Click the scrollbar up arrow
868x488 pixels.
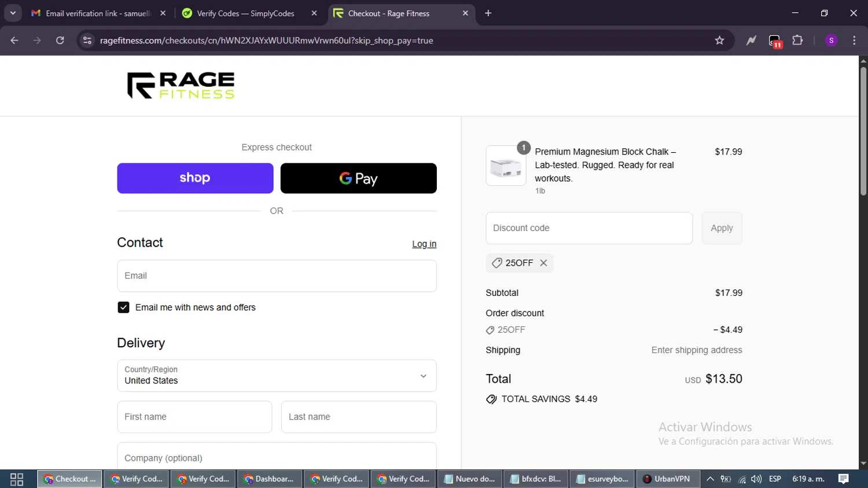coord(863,60)
